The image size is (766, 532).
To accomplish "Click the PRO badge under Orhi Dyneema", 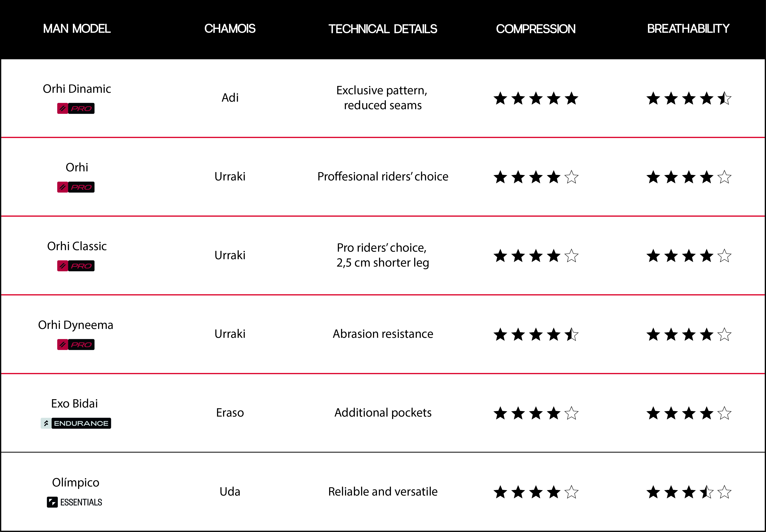I will [76, 345].
